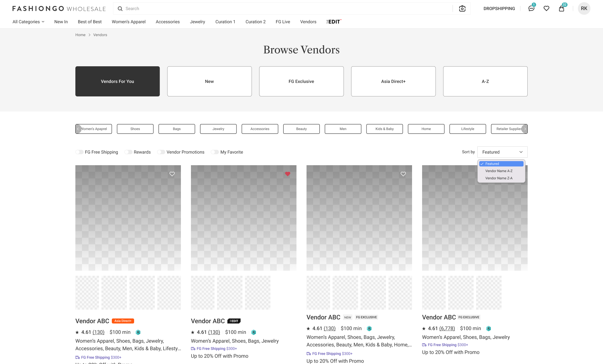Open the third vendor's main thumbnail
Screen dimensions: 603x364
(359, 218)
